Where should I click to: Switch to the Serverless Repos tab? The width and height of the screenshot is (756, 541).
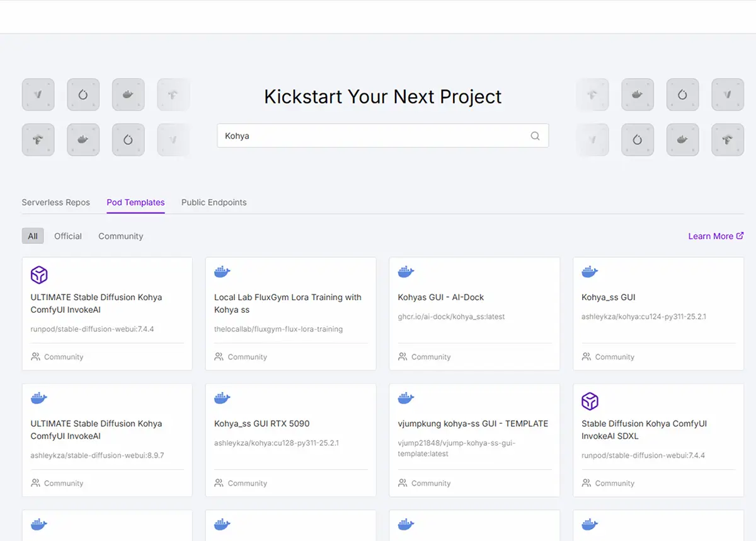point(55,202)
